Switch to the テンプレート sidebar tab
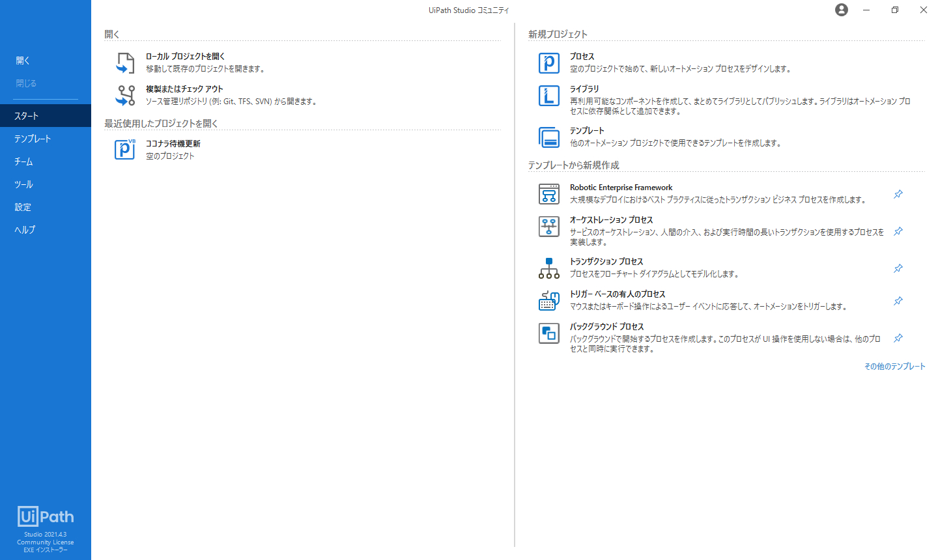The height and width of the screenshot is (560, 938). 46,139
